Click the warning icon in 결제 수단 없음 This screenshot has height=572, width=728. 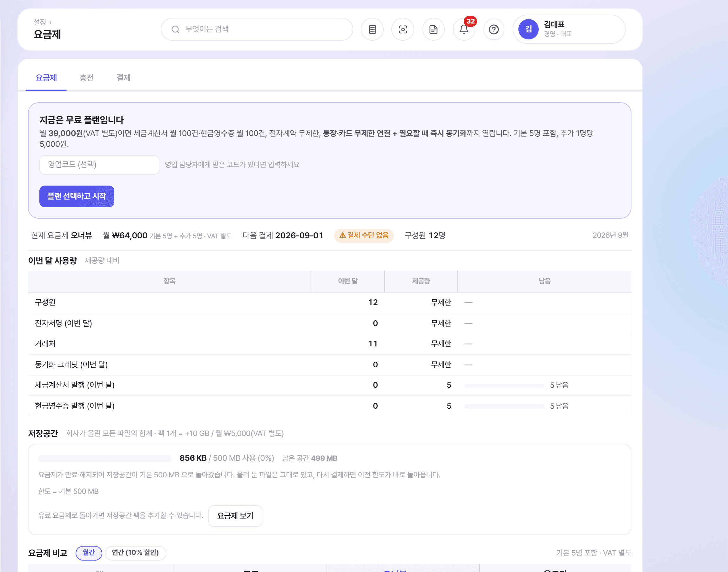(342, 235)
